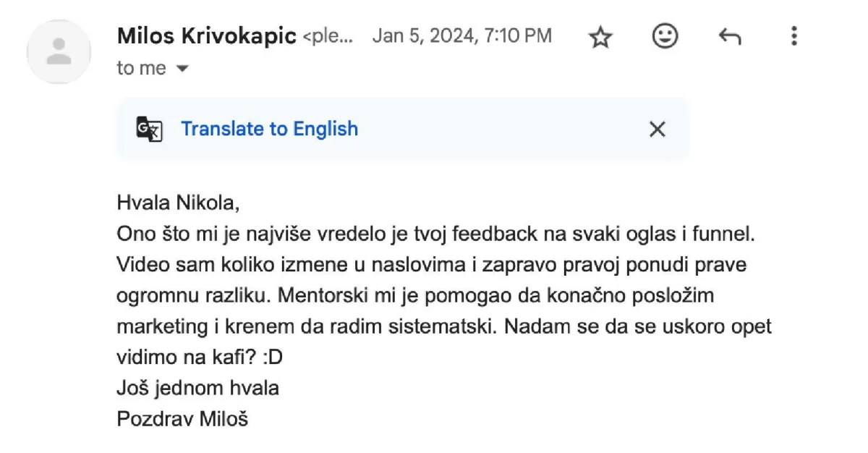Star this email from Milos
The width and height of the screenshot is (868, 453).
600,37
